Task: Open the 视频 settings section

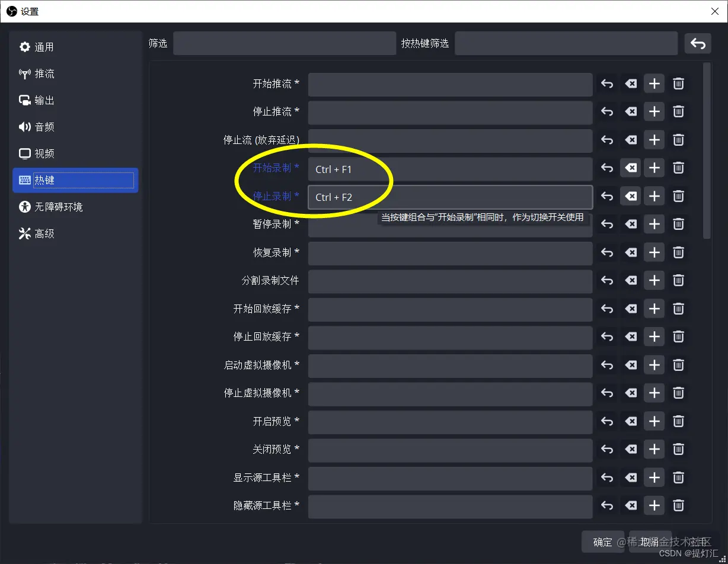Action: [x=75, y=153]
